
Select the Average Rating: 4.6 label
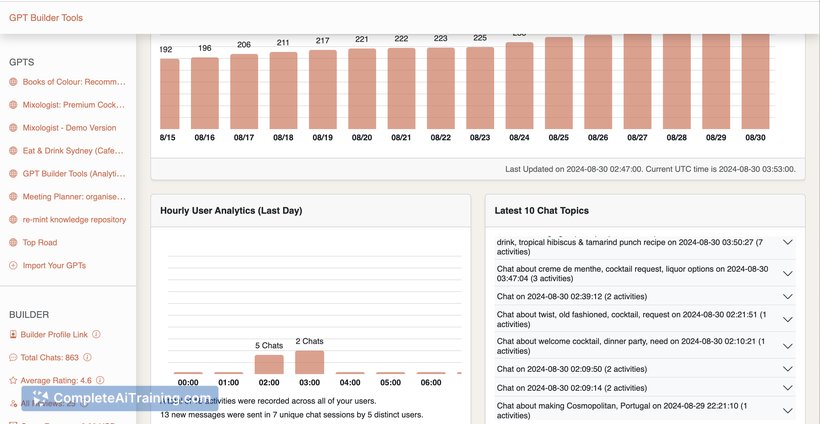(56, 381)
